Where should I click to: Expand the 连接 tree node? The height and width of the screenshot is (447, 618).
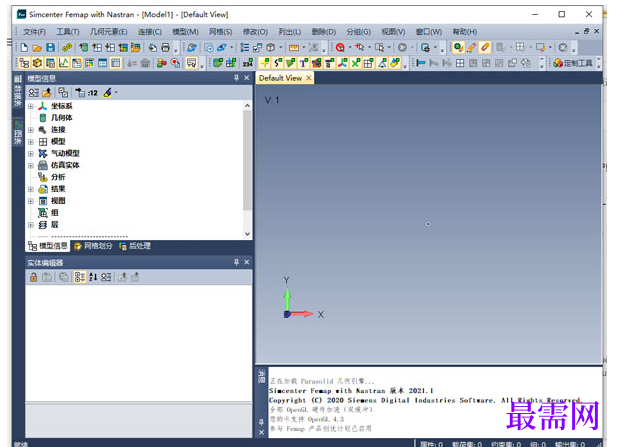click(31, 130)
